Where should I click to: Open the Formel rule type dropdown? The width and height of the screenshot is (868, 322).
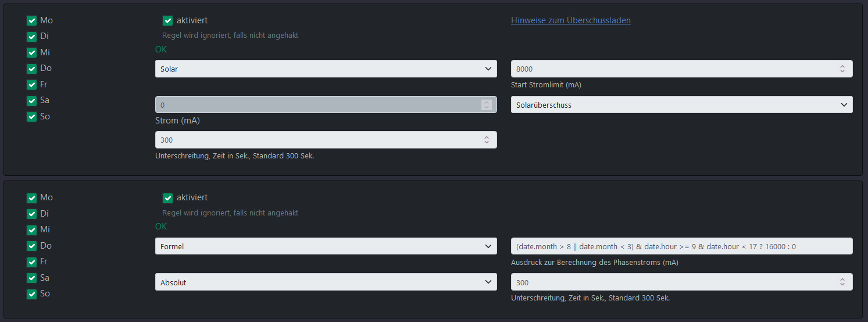click(x=326, y=246)
